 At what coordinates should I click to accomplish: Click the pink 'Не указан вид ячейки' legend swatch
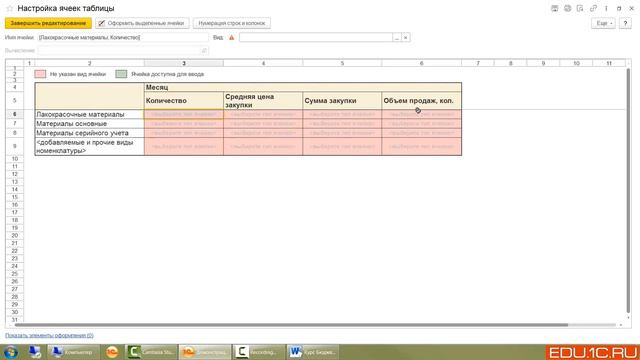[x=40, y=74]
